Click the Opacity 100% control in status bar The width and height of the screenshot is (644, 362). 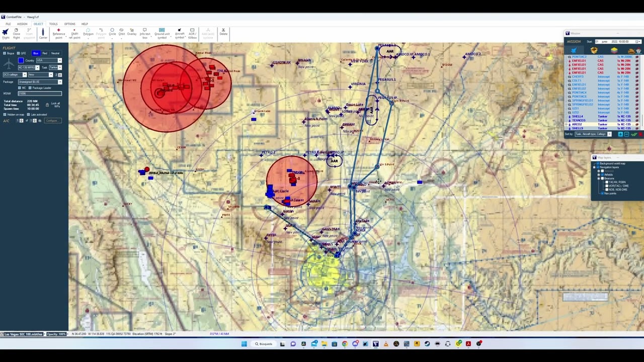tap(57, 334)
